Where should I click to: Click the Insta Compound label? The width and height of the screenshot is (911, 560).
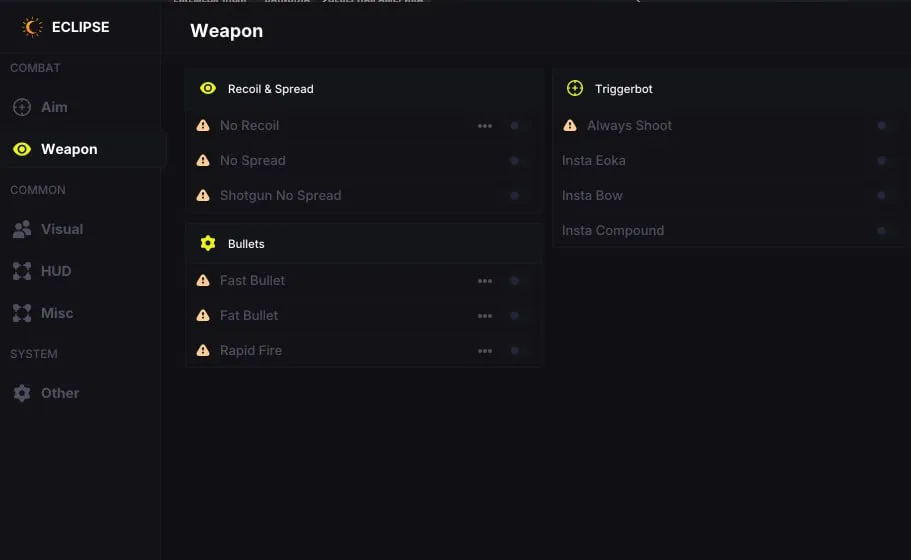(613, 231)
